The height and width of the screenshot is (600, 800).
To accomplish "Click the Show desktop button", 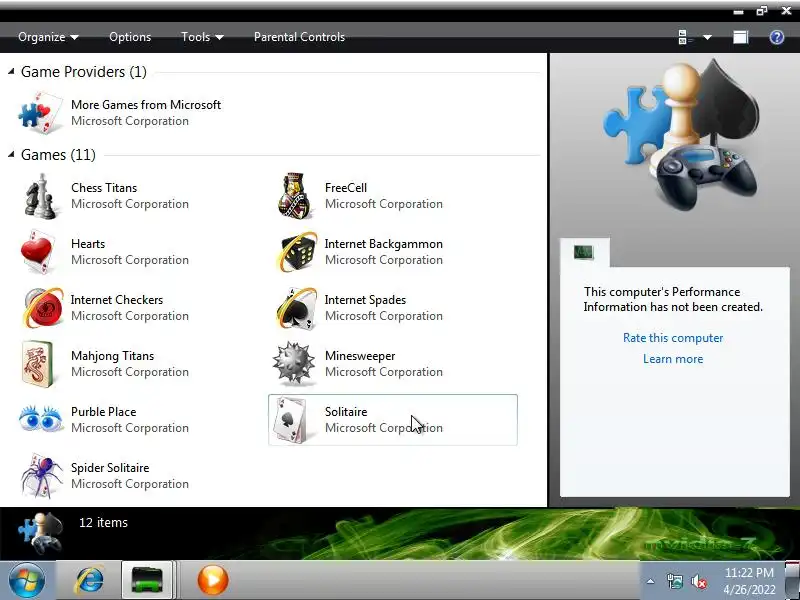I will 793,580.
